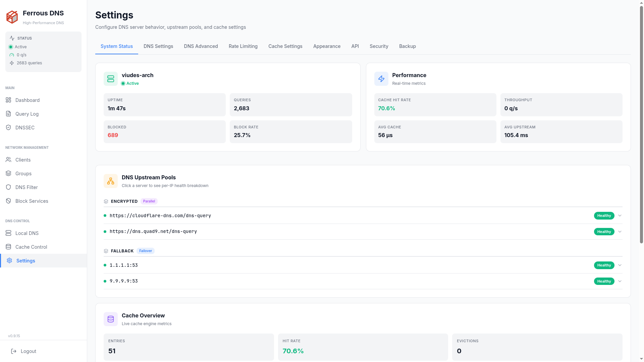Click the Status pulse icon in sidebar
644x362 pixels.
[x=12, y=38]
